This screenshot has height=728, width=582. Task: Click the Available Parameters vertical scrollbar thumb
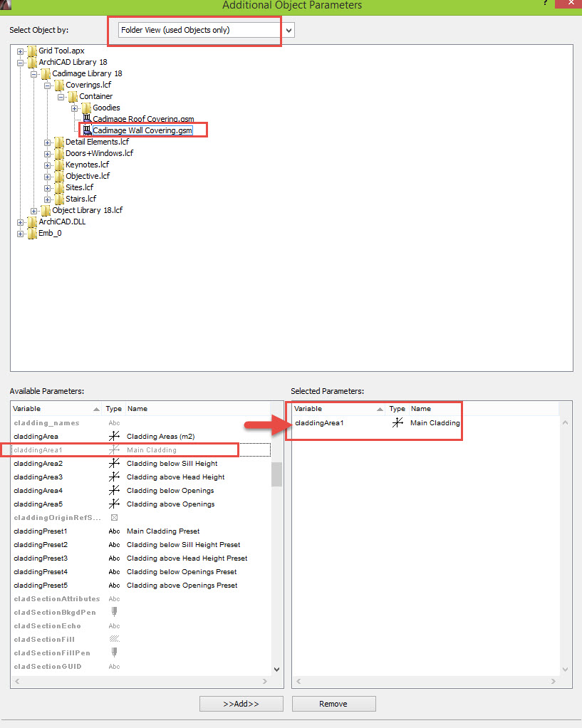277,474
